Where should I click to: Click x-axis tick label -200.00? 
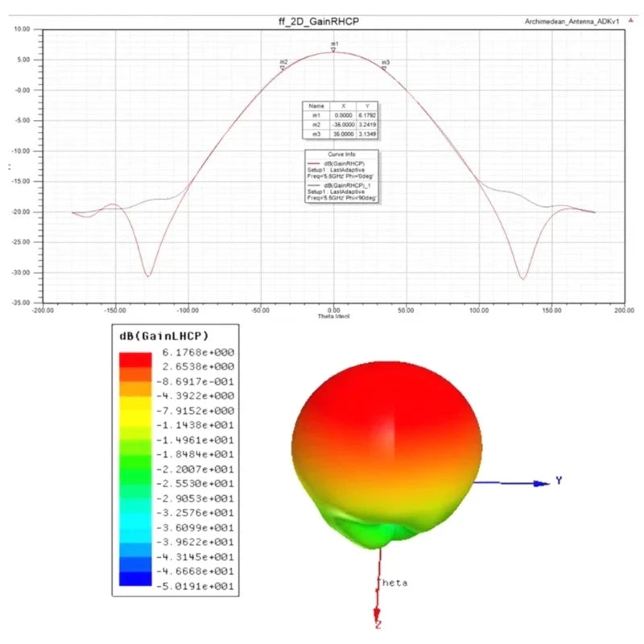pos(43,310)
